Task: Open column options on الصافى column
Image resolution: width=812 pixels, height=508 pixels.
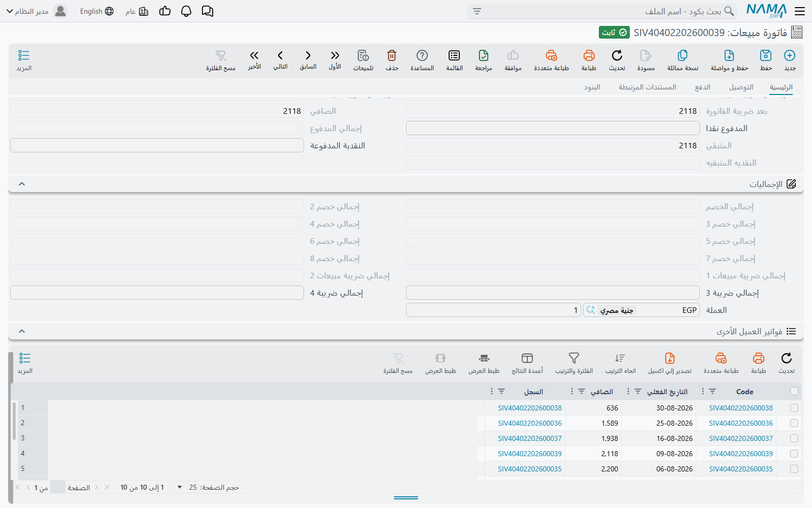Action: coord(572,391)
